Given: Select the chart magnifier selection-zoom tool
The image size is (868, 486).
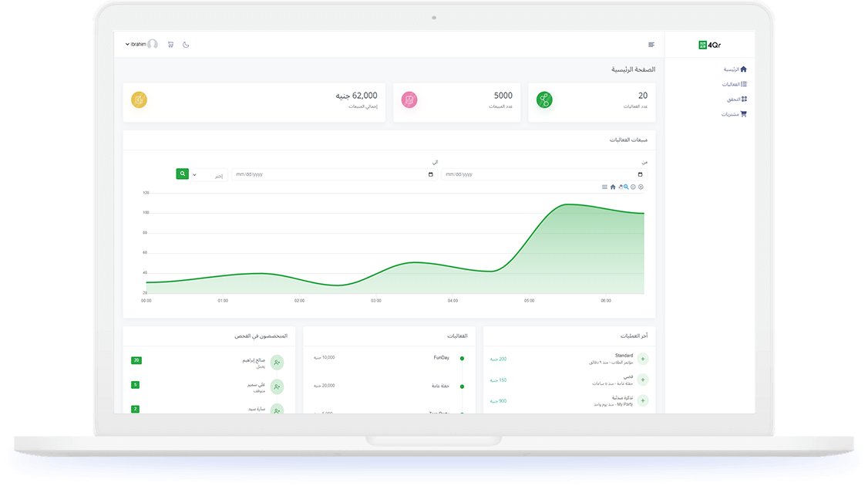Looking at the screenshot, I should (626, 187).
